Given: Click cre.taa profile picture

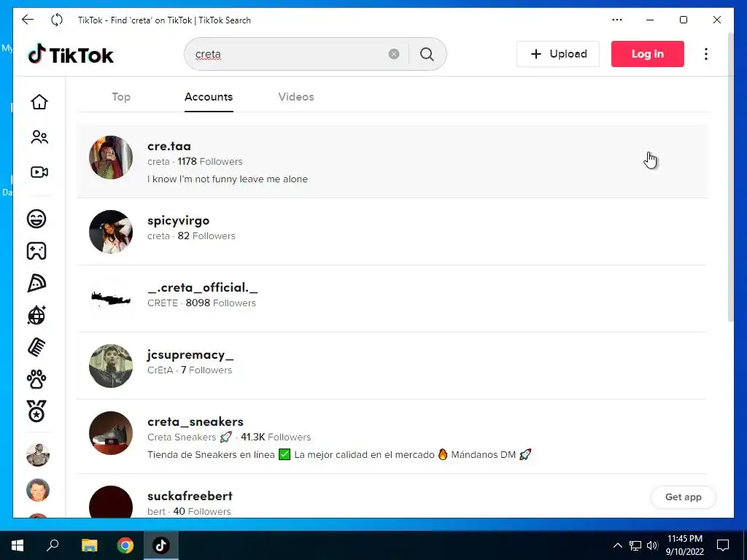Looking at the screenshot, I should [x=111, y=157].
